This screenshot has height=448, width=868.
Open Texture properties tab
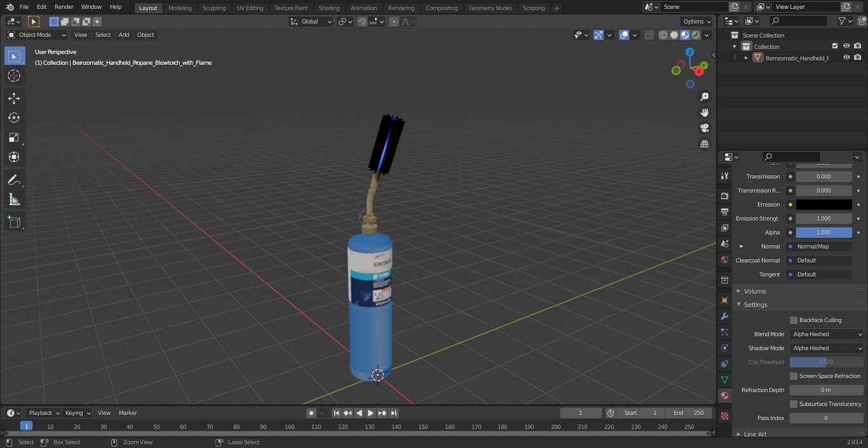(724, 416)
